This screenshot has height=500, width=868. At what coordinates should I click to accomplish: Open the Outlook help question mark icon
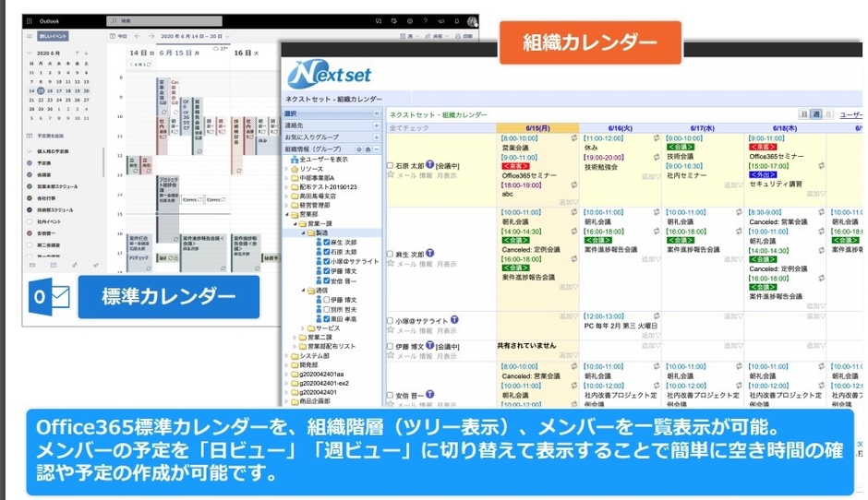point(425,21)
